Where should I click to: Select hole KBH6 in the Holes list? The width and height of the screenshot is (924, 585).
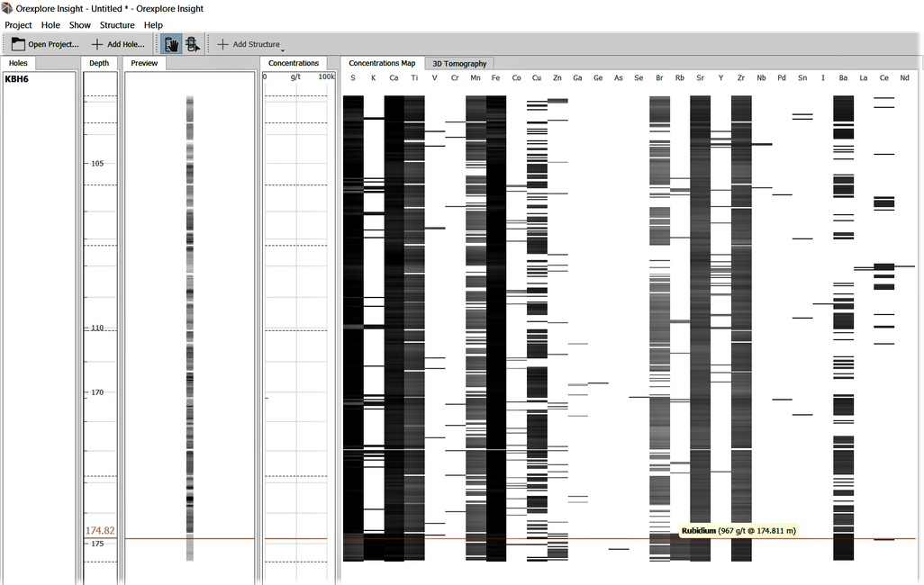pos(16,79)
